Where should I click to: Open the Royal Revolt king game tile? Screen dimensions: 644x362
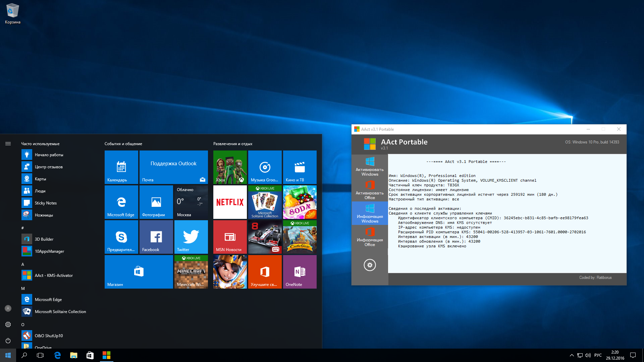tap(230, 272)
